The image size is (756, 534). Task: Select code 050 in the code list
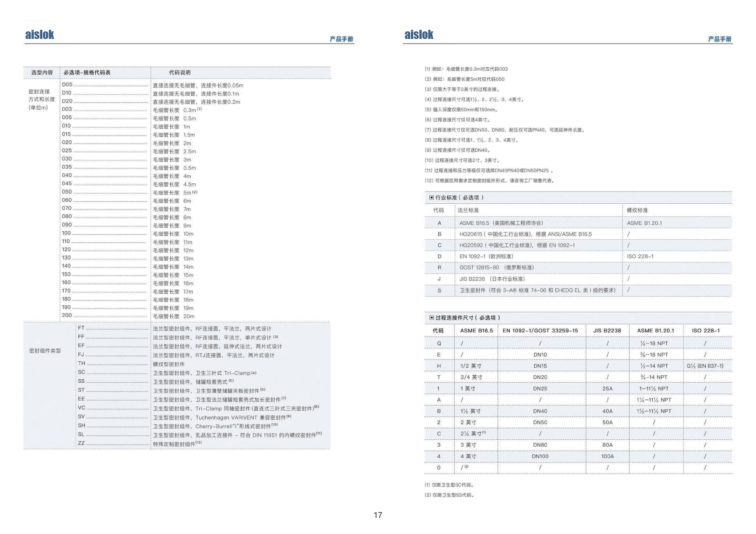(x=67, y=192)
